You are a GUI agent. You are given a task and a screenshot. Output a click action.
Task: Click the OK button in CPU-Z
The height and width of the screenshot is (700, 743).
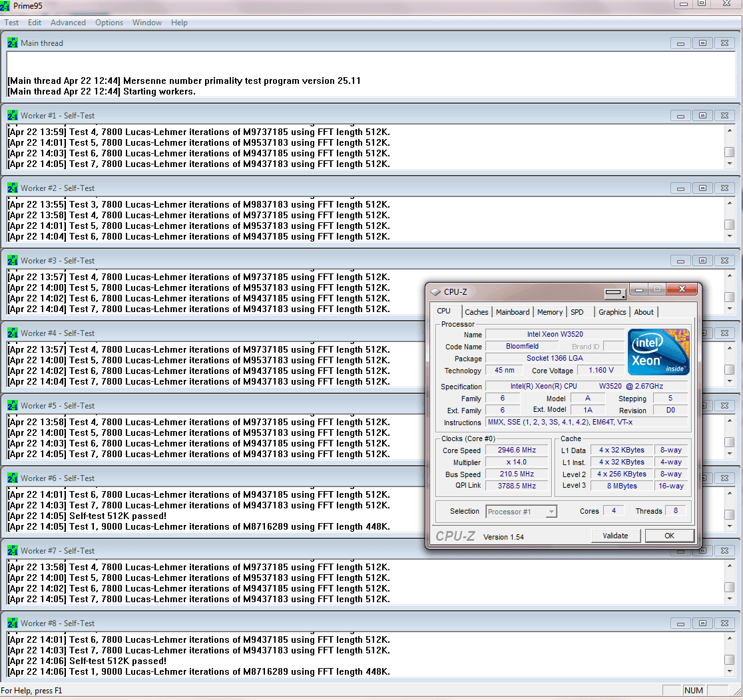669,536
